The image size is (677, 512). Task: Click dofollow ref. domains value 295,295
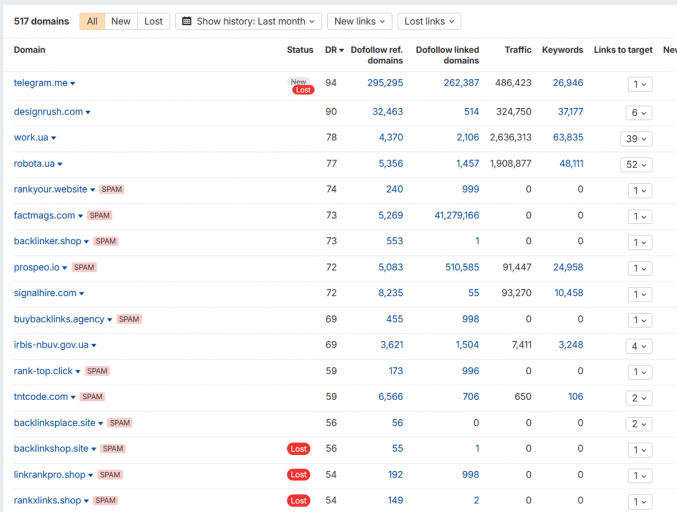(x=385, y=82)
